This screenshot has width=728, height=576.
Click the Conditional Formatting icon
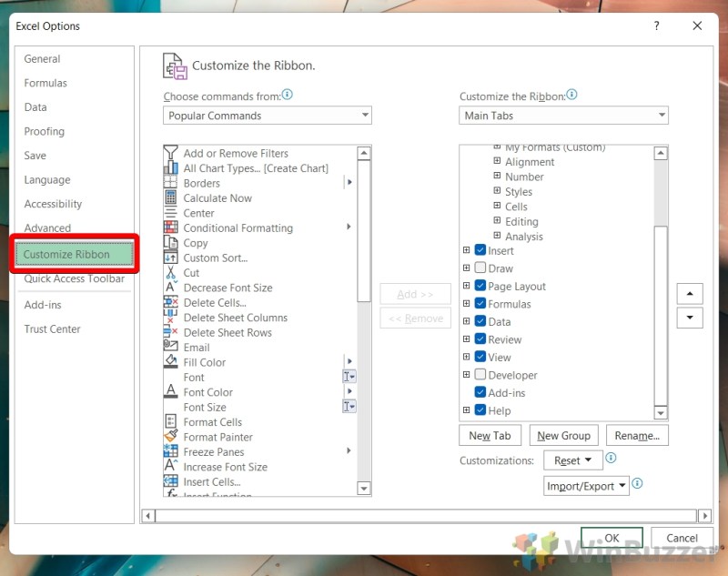tap(170, 227)
